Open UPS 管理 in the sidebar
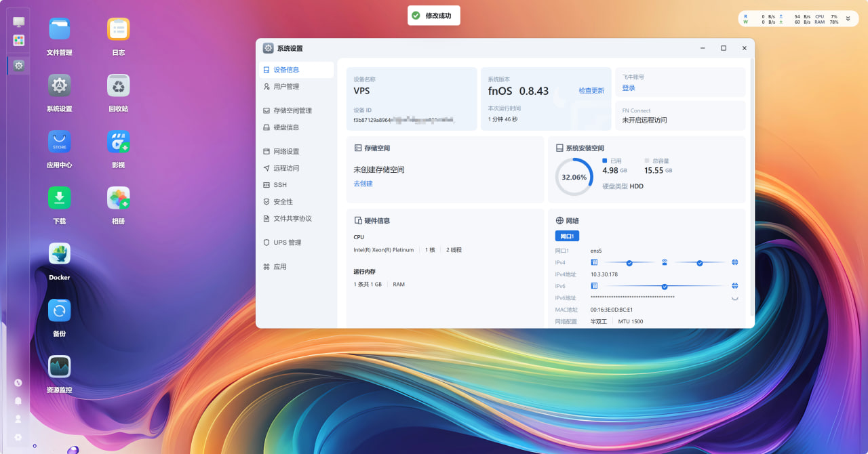 (296, 243)
